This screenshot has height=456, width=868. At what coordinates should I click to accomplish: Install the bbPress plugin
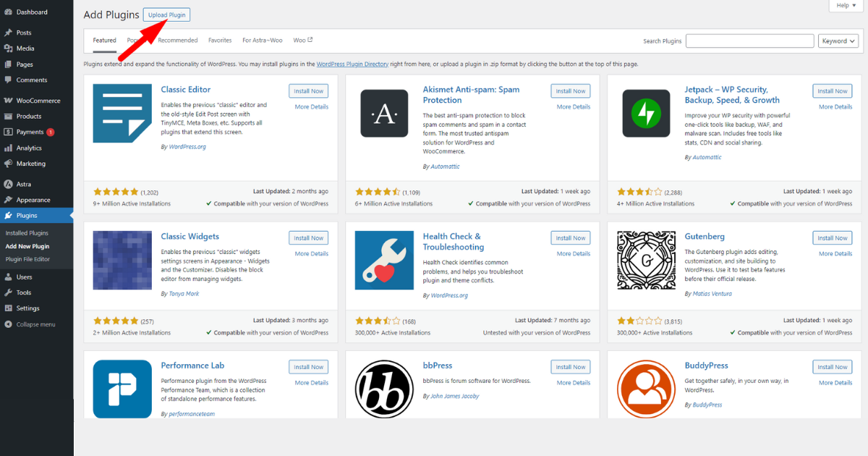coord(571,367)
